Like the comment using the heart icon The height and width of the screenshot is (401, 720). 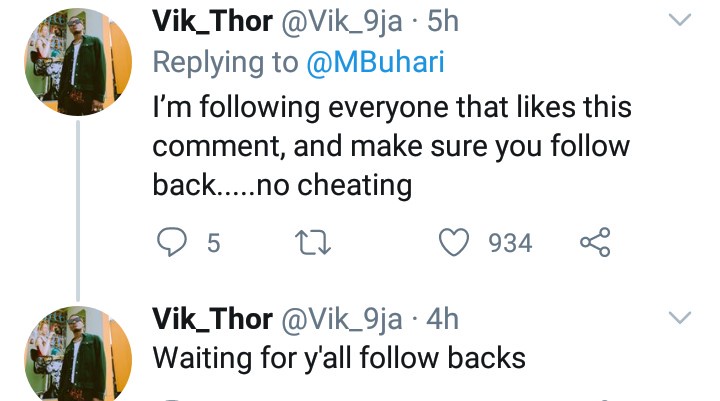[x=455, y=243]
